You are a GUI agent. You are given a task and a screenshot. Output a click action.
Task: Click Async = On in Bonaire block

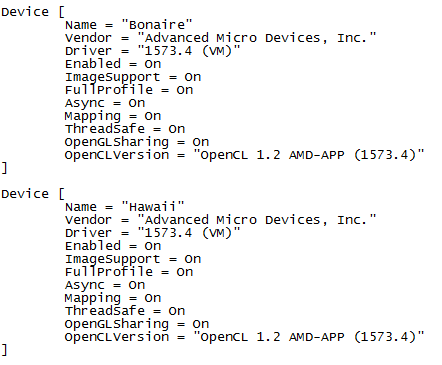coord(105,103)
